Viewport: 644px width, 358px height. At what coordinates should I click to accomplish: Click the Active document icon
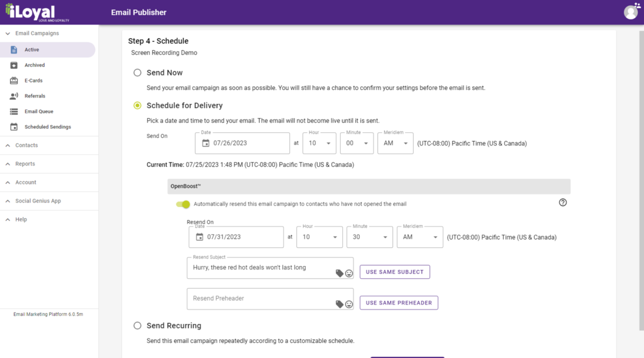point(14,50)
